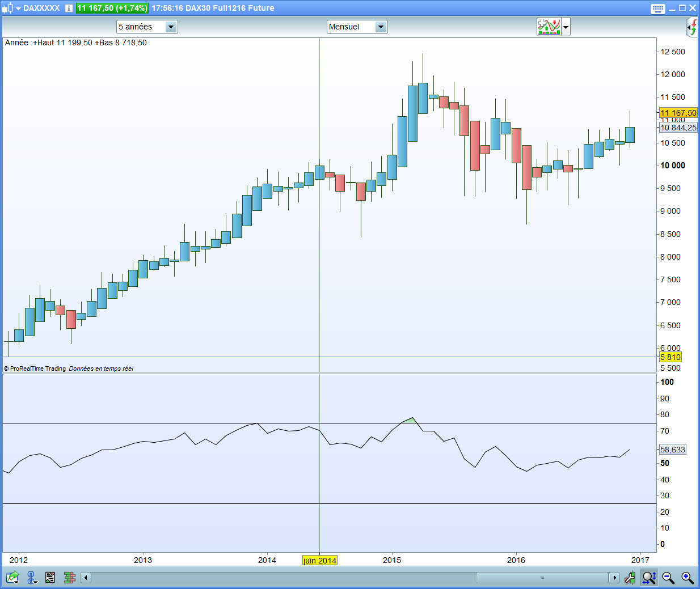Expand the arrow beside the chart style icon
The height and width of the screenshot is (589, 700).
18,9
